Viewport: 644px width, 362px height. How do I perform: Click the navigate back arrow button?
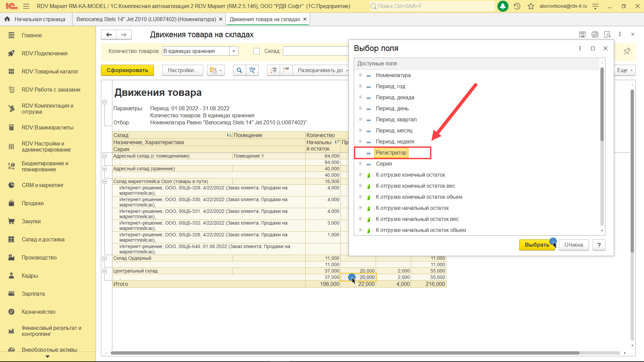click(109, 35)
